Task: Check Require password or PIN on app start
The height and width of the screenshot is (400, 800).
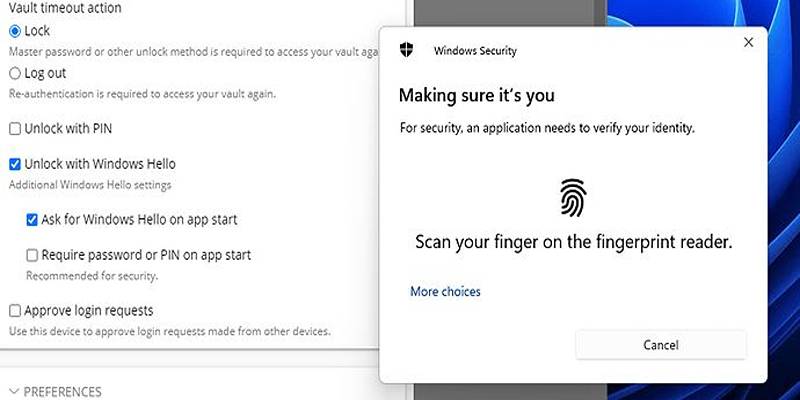Action: click(32, 255)
